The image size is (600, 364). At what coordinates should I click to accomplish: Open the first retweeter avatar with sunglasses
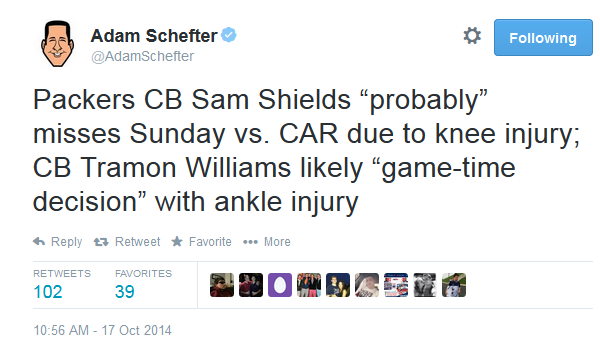(222, 285)
